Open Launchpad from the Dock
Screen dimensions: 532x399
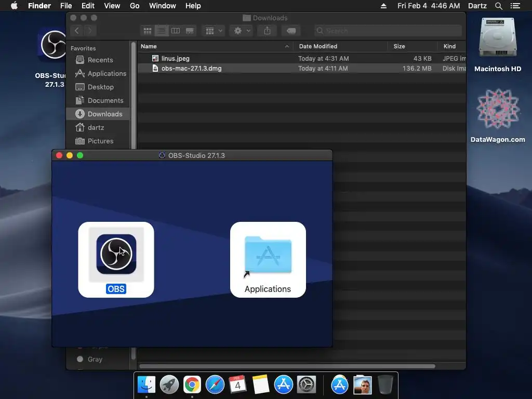tap(169, 385)
